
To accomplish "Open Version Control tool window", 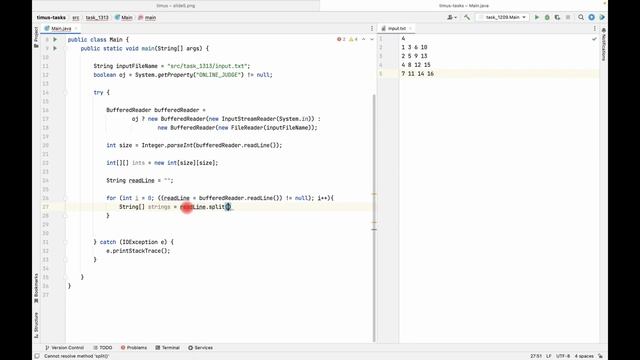I will click(64, 348).
